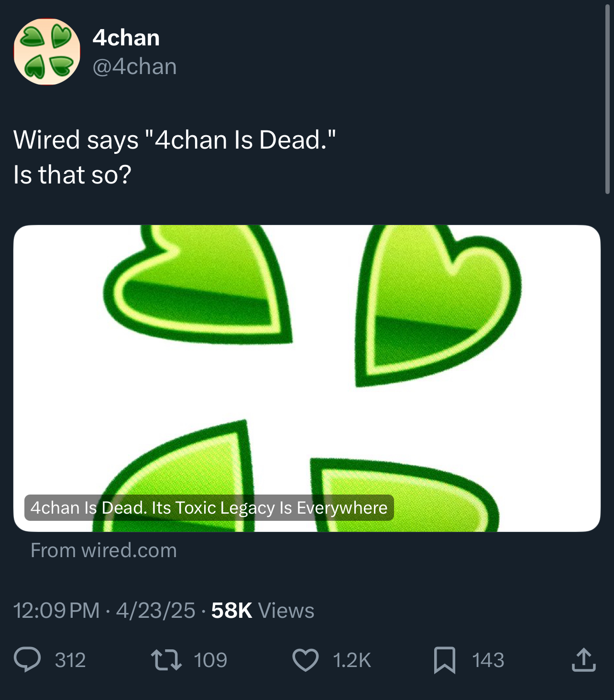Click the 143 bookmarks count
The height and width of the screenshot is (700, 614).
tap(488, 660)
